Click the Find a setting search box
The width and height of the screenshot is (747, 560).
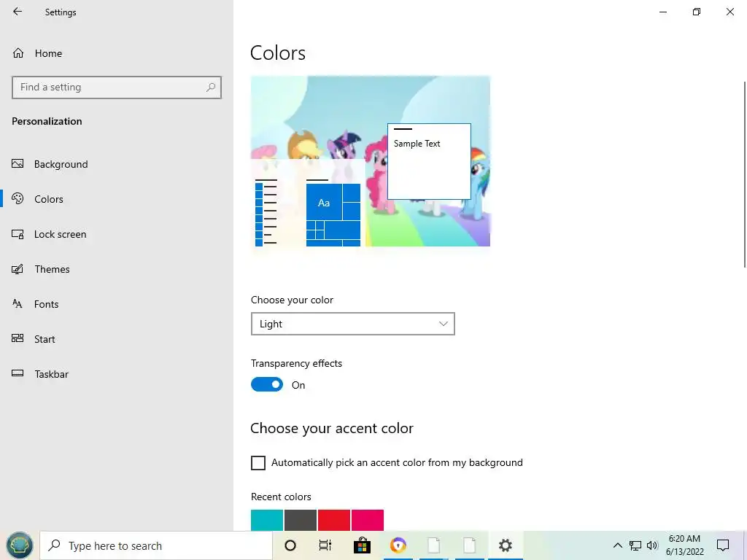pyautogui.click(x=116, y=87)
